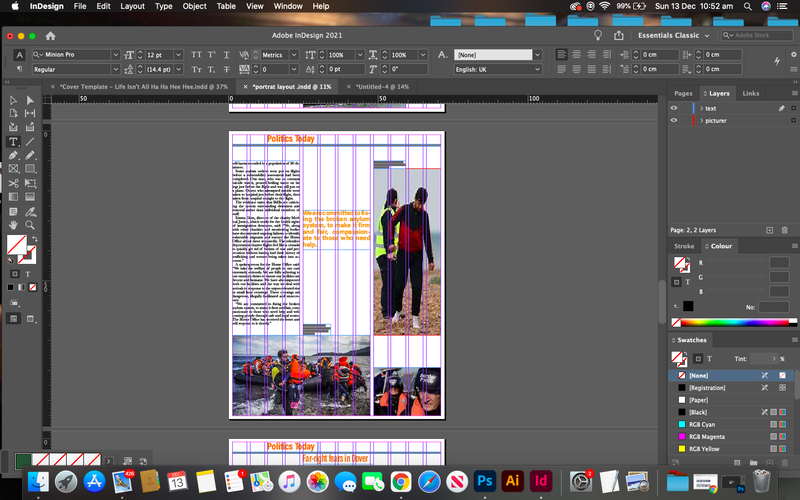Select the Gradient Swatch tool
800x500 pixels.
(x=13, y=196)
